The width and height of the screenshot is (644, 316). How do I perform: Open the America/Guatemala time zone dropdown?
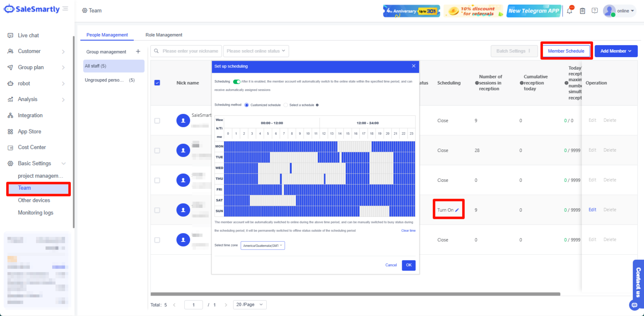point(262,245)
